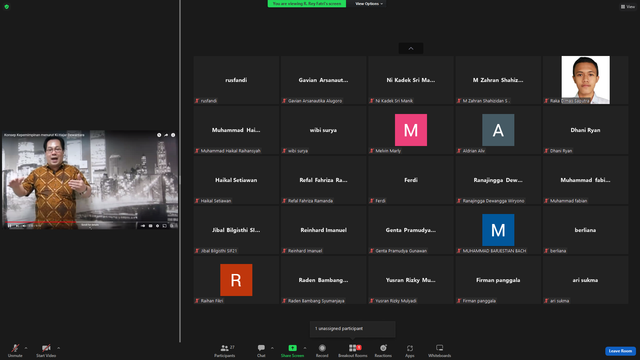
Task: Click the video's volume speaker icon
Action: pos(24,226)
